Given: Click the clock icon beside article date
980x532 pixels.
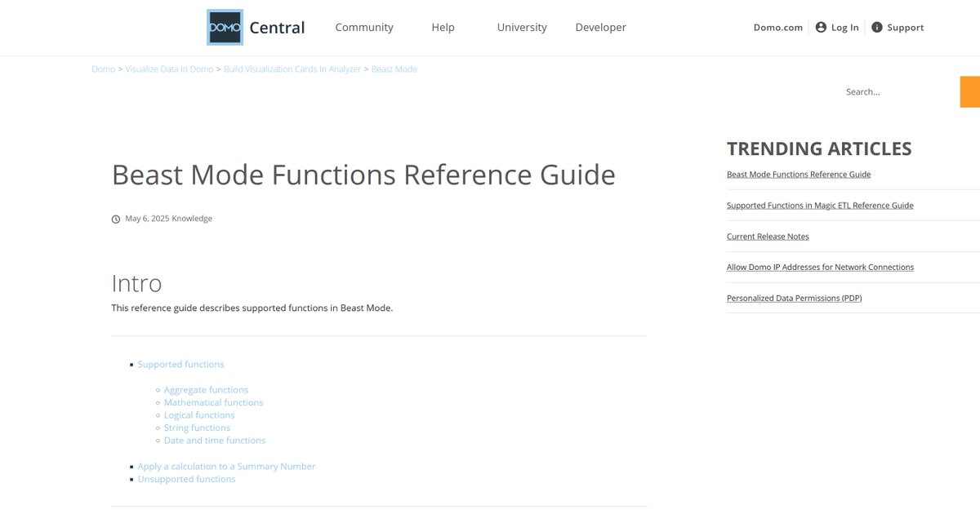Looking at the screenshot, I should (116, 219).
